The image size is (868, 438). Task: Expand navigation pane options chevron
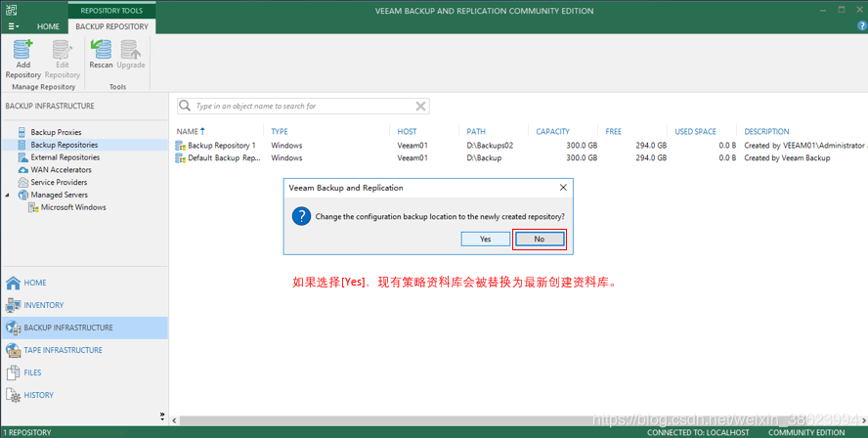(x=162, y=416)
